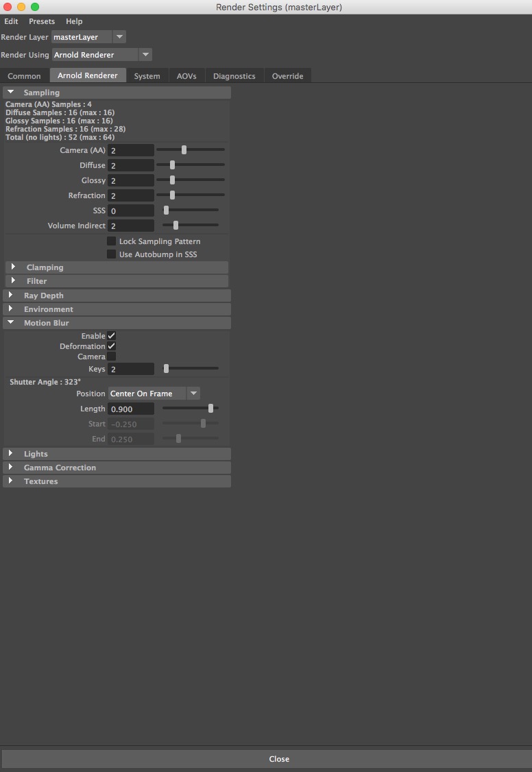532x772 pixels.
Task: Enable Lock Sampling Pattern checkbox
Action: (111, 241)
